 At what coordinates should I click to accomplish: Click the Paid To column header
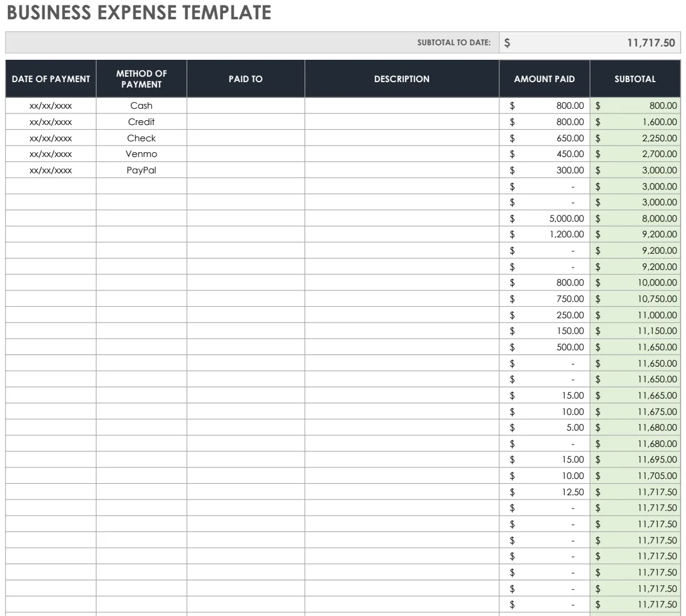click(245, 79)
